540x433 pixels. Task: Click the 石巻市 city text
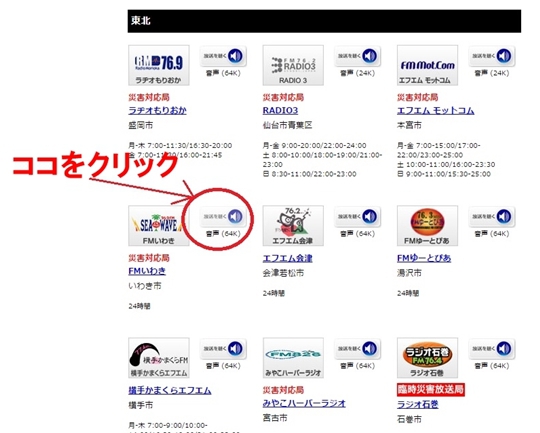409,420
